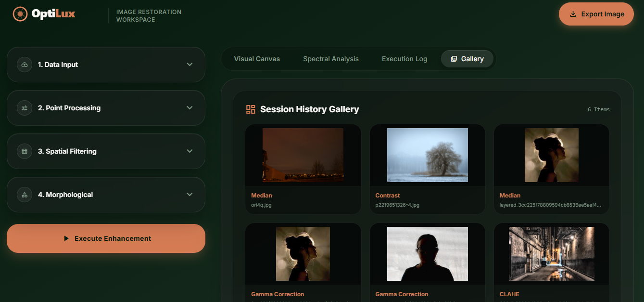The image size is (644, 302).
Task: Open the foggy tree Contrast thumbnail
Action: pos(428,155)
